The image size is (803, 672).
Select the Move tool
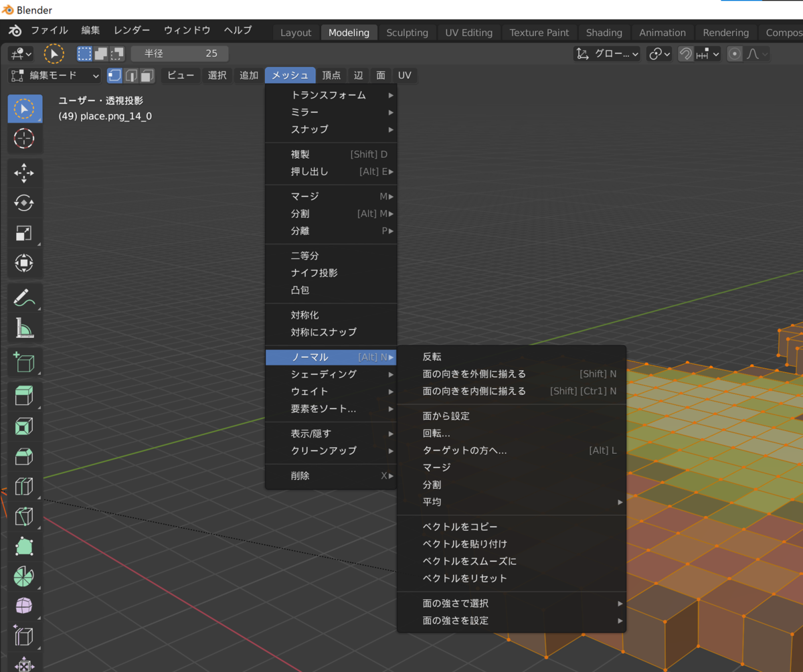(x=25, y=173)
